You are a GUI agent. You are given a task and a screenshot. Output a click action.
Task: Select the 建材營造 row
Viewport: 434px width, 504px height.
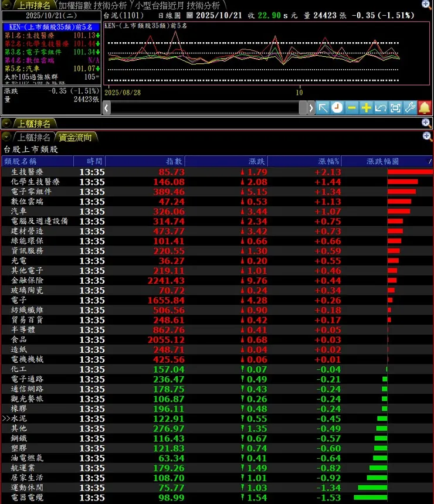[x=217, y=231]
